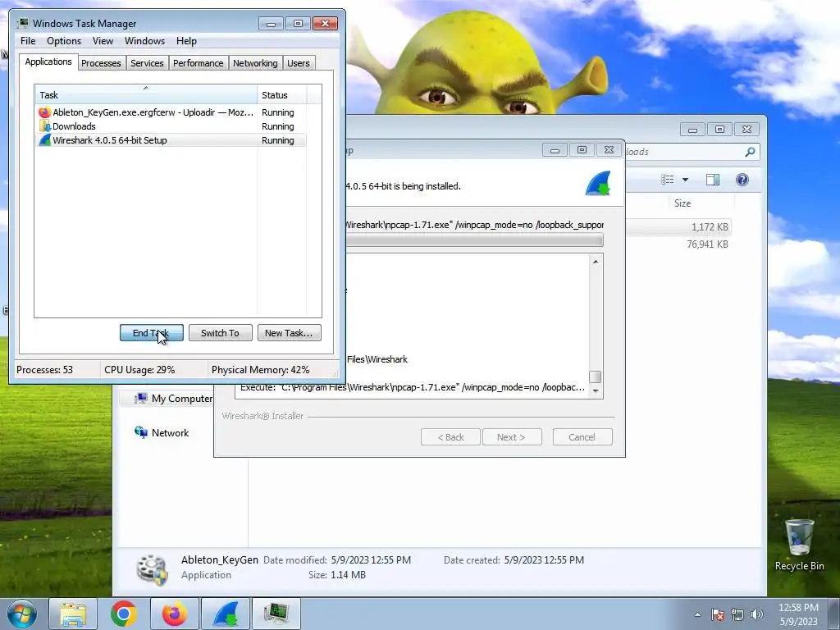
Task: Click < Back in the Wireshark installer
Action: click(450, 437)
